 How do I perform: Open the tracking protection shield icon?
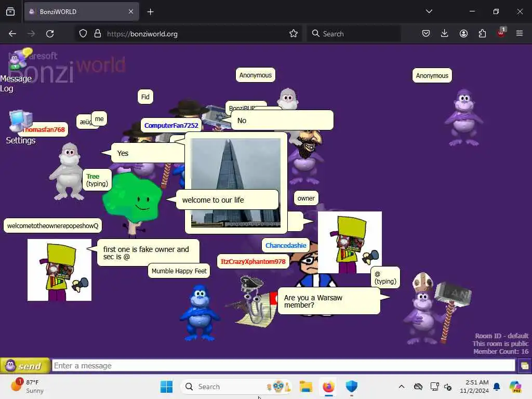pos(83,34)
